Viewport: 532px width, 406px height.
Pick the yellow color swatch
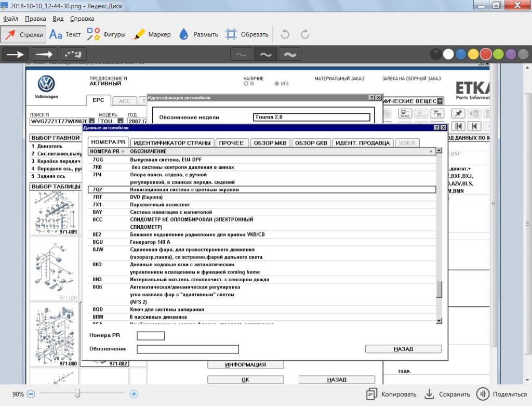pyautogui.click(x=473, y=54)
